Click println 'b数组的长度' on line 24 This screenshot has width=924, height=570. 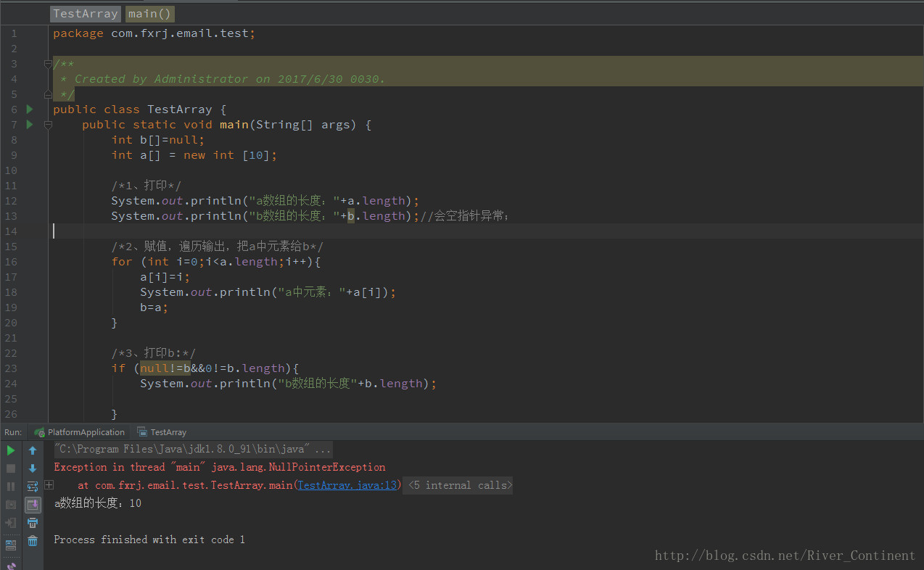[289, 384]
